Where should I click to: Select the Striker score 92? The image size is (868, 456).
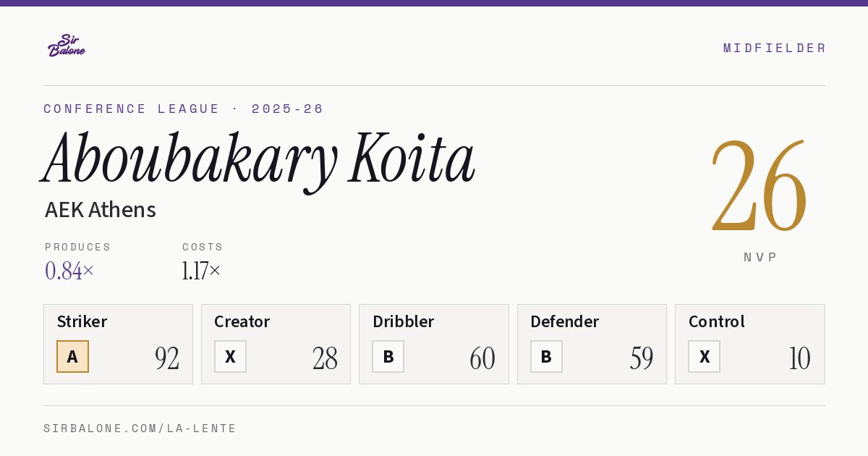coord(167,358)
